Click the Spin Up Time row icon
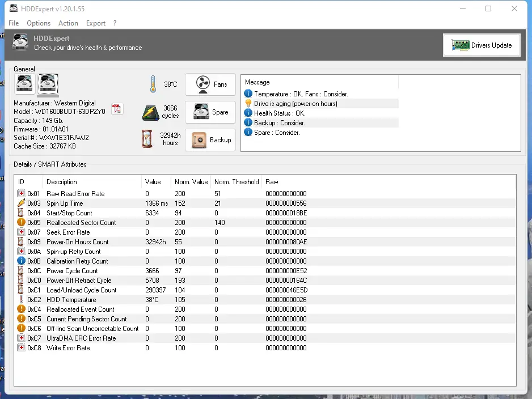The width and height of the screenshot is (532, 399). tap(21, 203)
